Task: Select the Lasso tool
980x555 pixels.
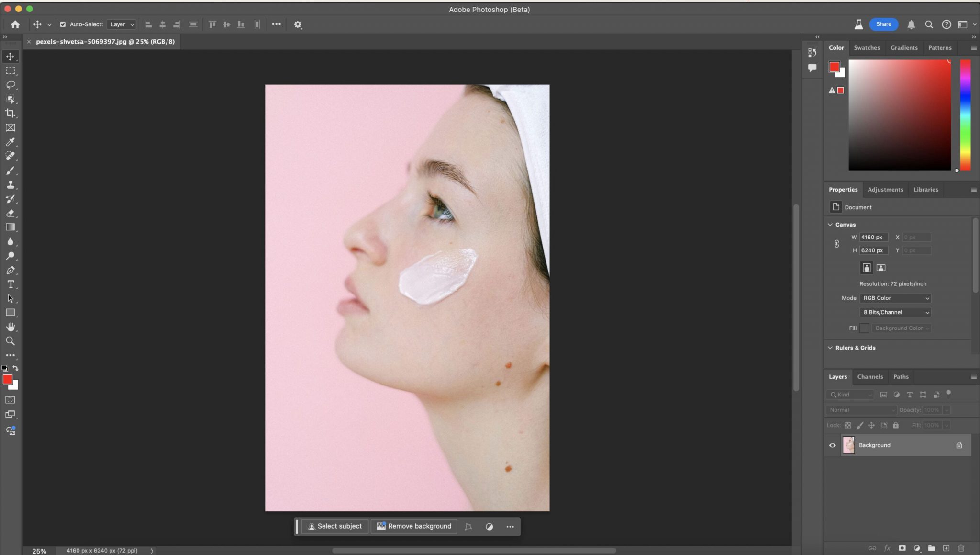Action: (x=11, y=85)
